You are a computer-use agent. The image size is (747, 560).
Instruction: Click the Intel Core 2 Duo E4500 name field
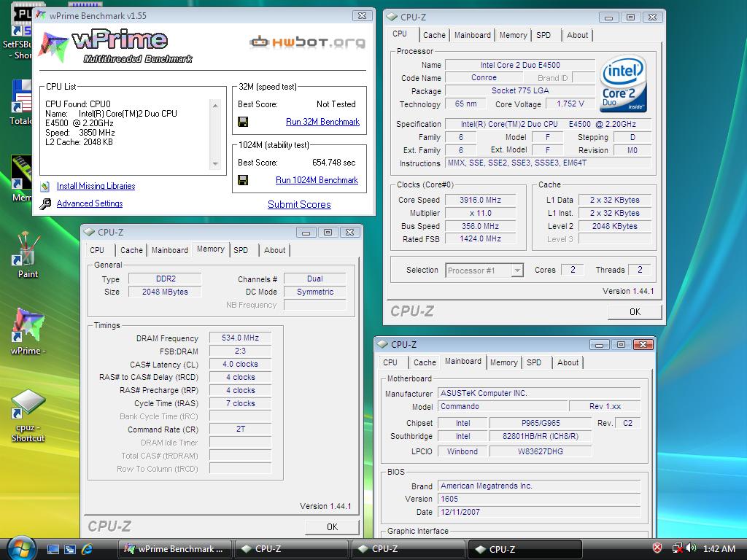(520, 65)
